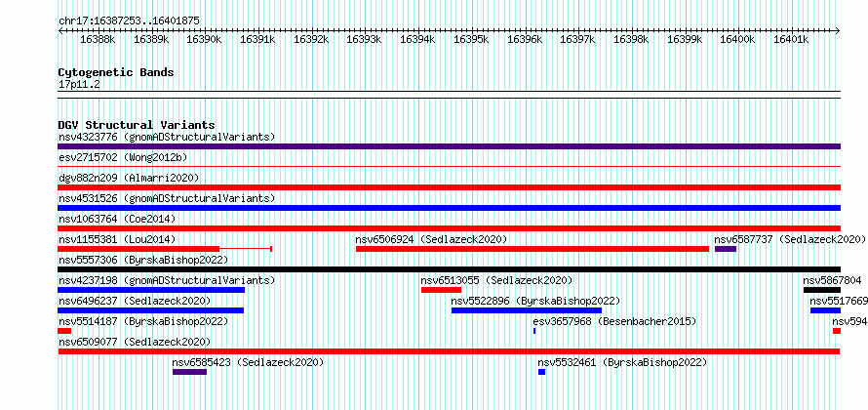The height and width of the screenshot is (410, 868).
Task: Click the blue nsv5522896 variant bar
Action: 527,310
